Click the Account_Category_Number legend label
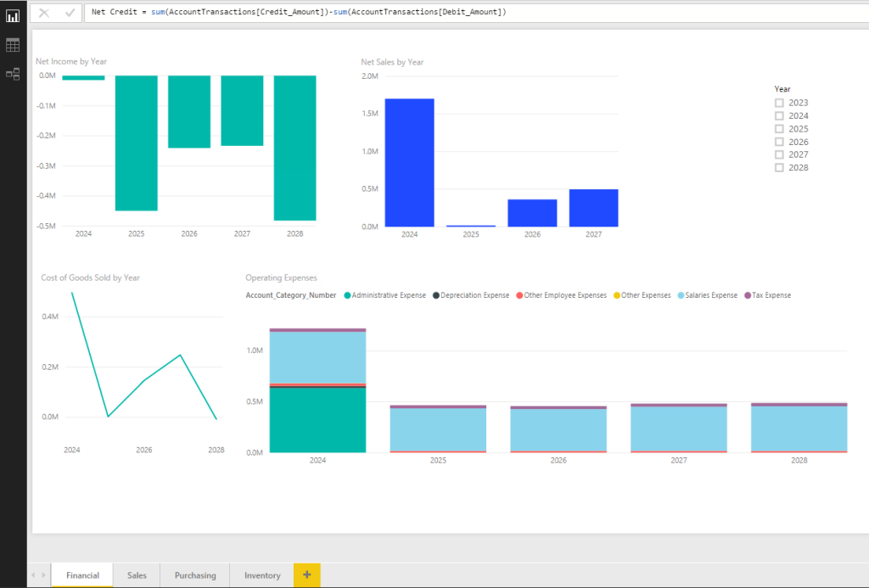869x588 pixels. tap(291, 295)
